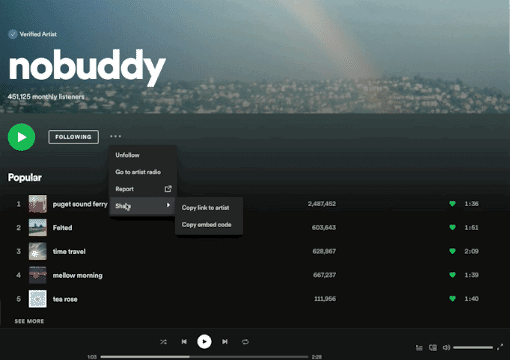The image size is (510, 360).
Task: Click the 451,125 monthly listeners text
Action: point(46,97)
